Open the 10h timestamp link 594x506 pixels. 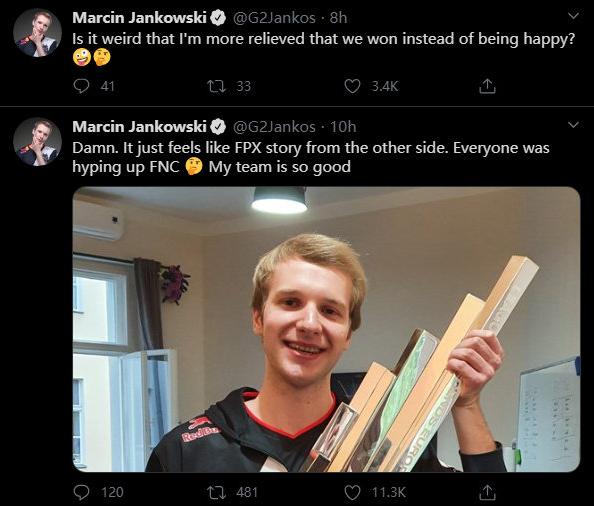[343, 126]
